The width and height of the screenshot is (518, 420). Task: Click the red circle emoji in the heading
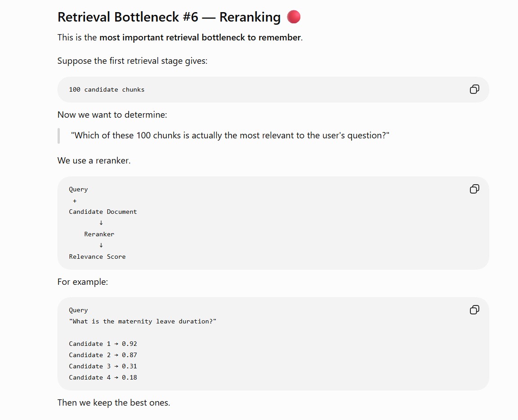click(x=294, y=17)
